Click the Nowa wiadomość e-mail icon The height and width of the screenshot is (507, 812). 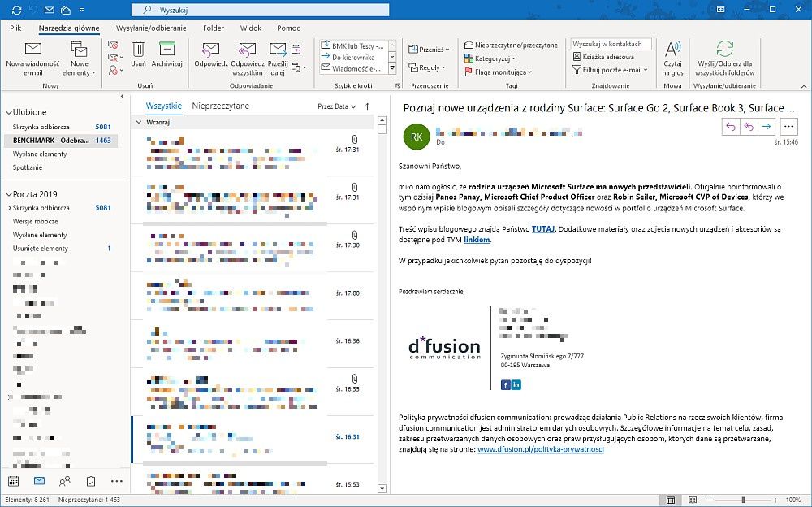pyautogui.click(x=33, y=50)
